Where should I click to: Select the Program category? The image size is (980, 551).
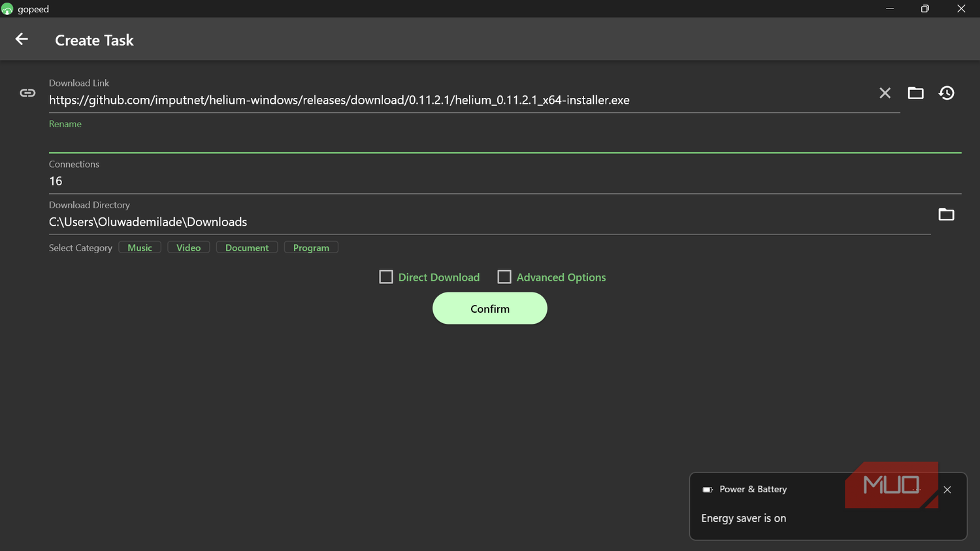point(311,247)
